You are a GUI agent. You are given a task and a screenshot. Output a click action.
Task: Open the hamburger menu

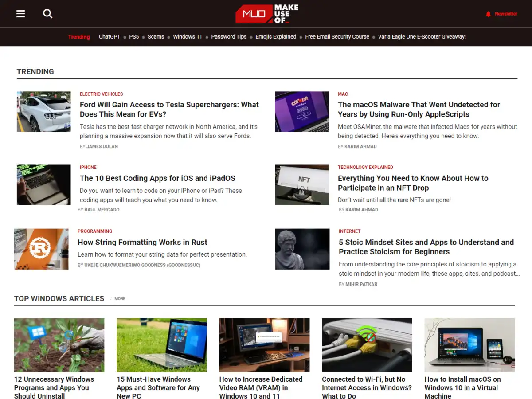click(x=21, y=14)
